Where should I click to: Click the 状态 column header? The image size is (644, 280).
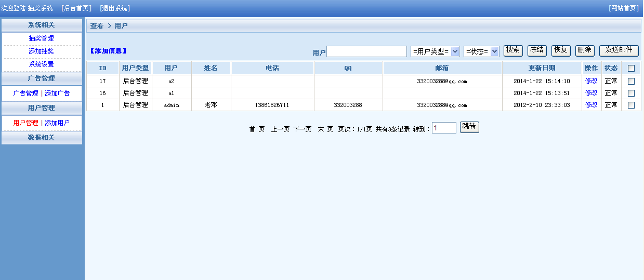click(x=611, y=68)
